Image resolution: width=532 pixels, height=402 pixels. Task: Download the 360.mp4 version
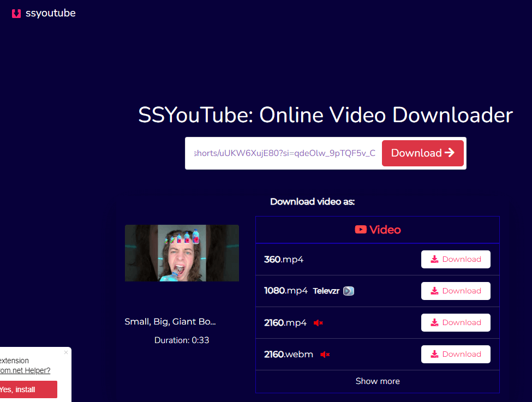click(456, 260)
